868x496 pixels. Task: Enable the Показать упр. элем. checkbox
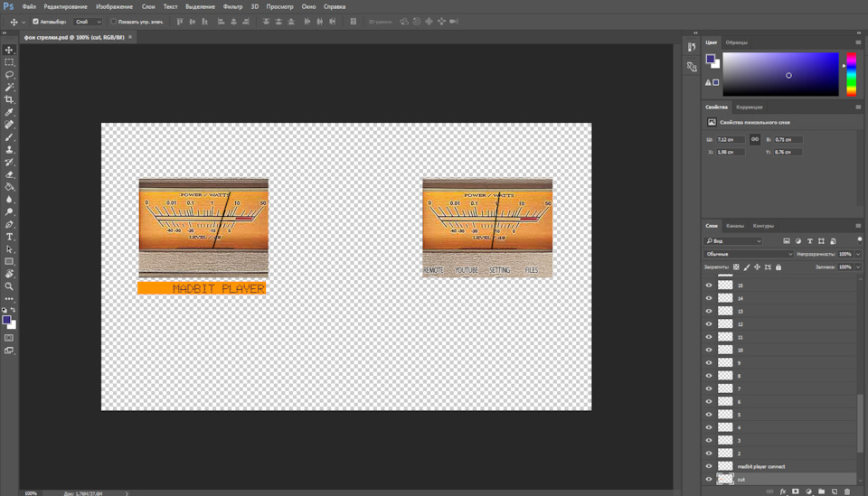coord(113,22)
